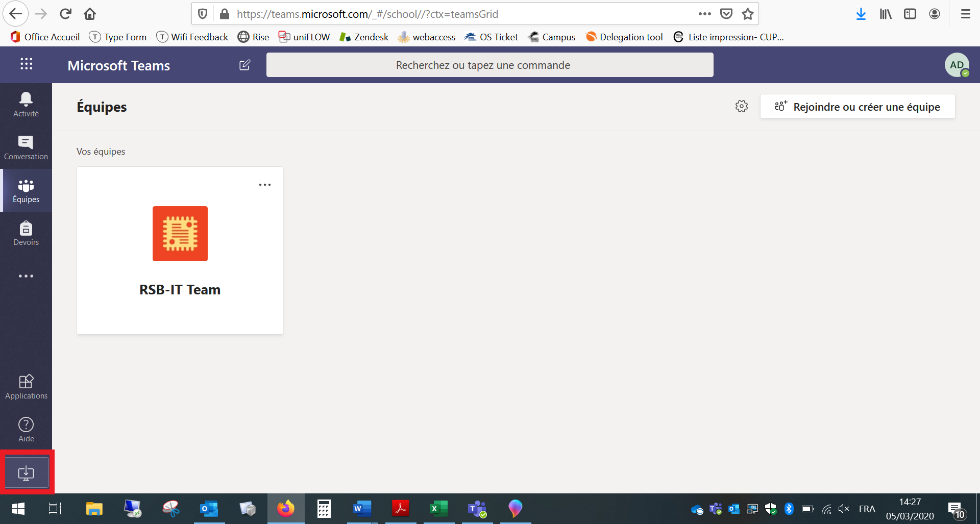The width and height of the screenshot is (980, 524).
Task: Open Zendesk bookmark
Action: tap(364, 37)
